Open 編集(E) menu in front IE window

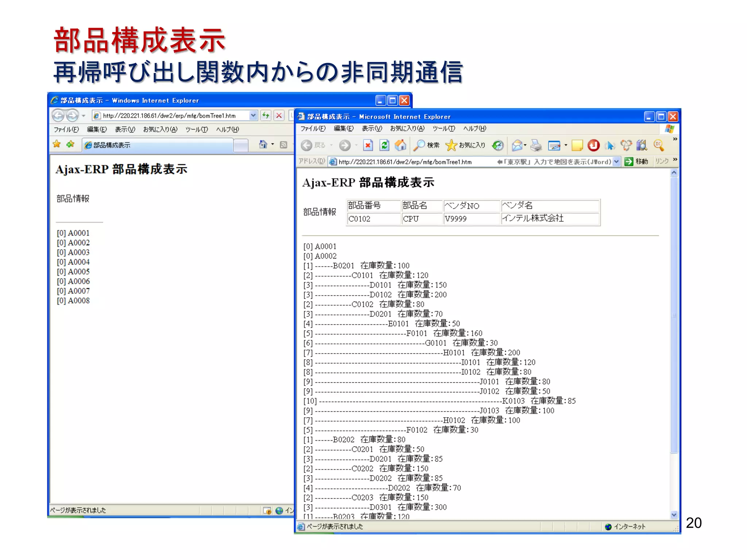[x=344, y=128]
